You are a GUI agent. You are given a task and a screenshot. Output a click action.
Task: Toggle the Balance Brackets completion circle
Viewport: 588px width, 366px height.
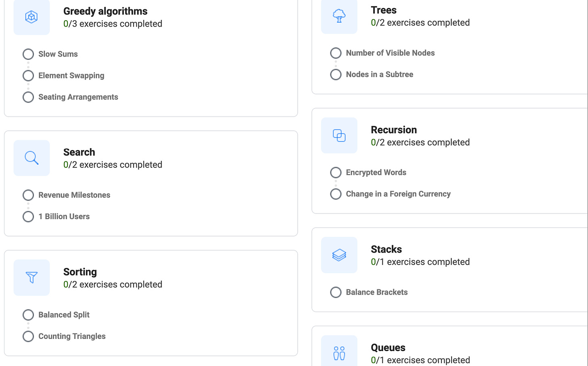point(336,292)
